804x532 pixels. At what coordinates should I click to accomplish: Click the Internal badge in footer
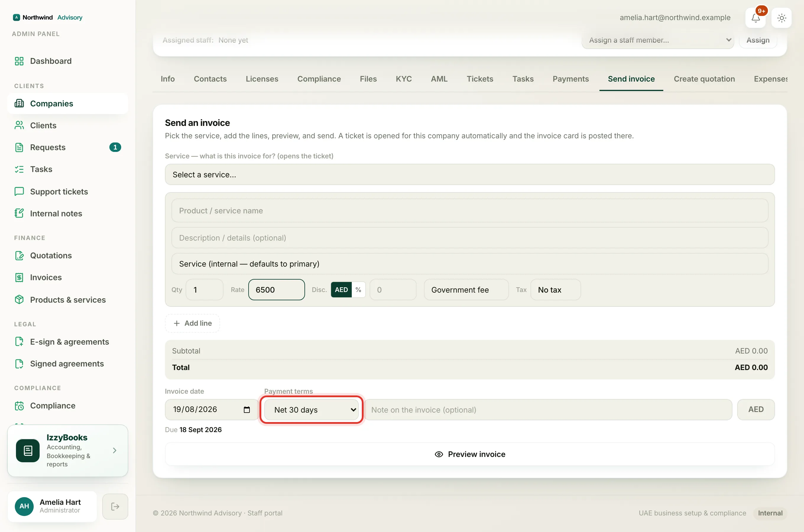(x=770, y=513)
